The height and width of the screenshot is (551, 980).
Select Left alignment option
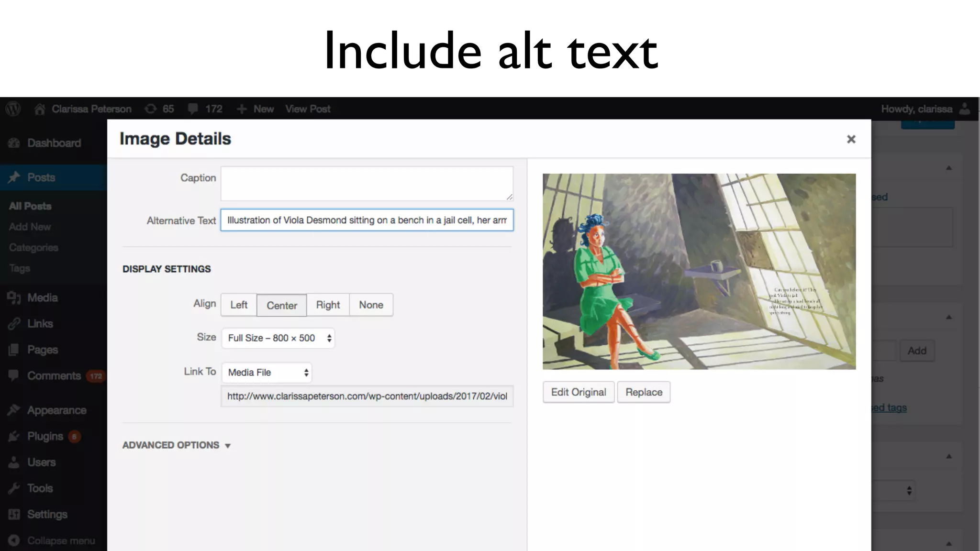click(x=239, y=305)
